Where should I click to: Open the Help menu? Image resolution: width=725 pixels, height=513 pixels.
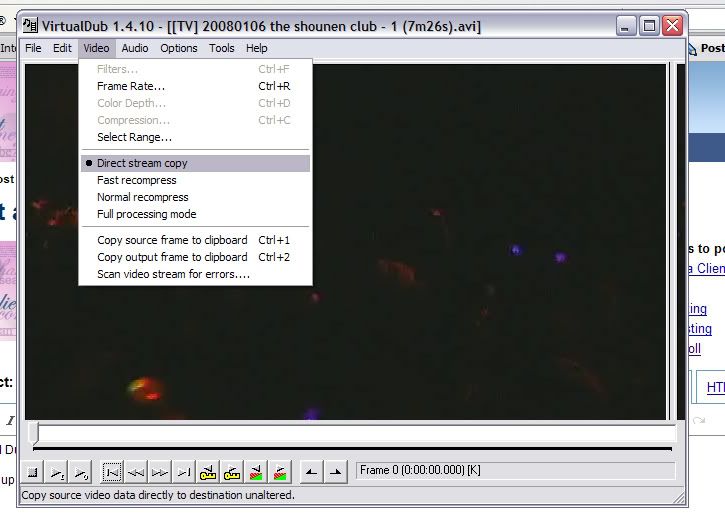(x=257, y=48)
